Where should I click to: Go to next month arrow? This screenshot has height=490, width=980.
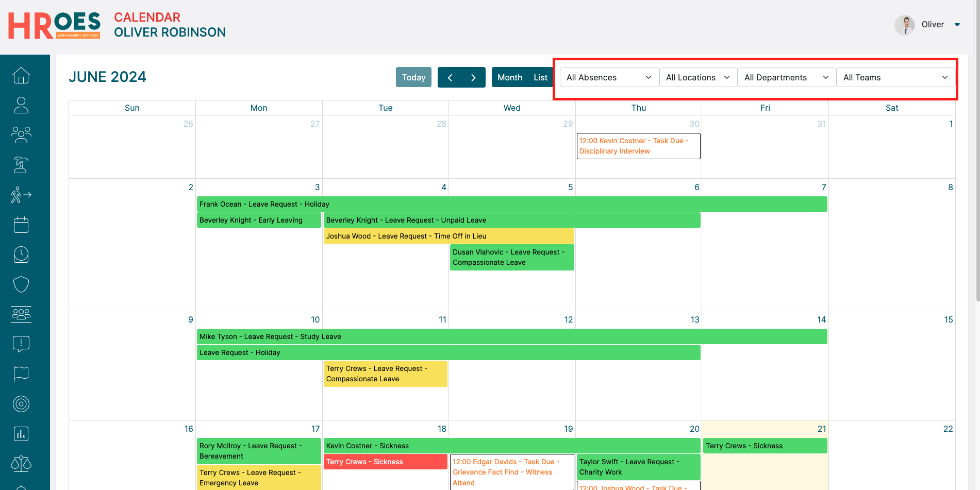(473, 77)
